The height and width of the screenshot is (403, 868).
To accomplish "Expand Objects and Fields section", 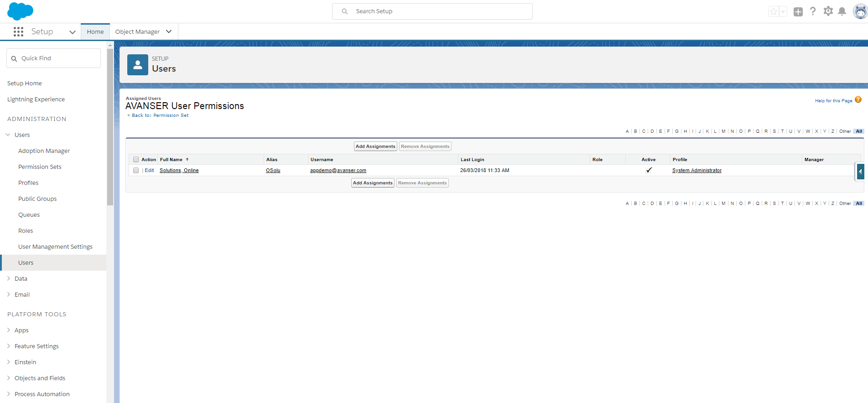I will coord(8,378).
